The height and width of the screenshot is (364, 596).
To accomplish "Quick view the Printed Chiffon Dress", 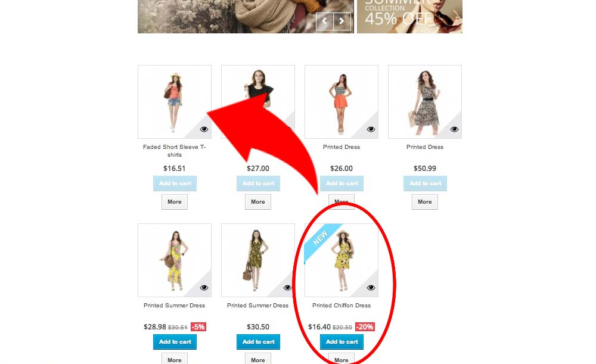I will pos(371,288).
